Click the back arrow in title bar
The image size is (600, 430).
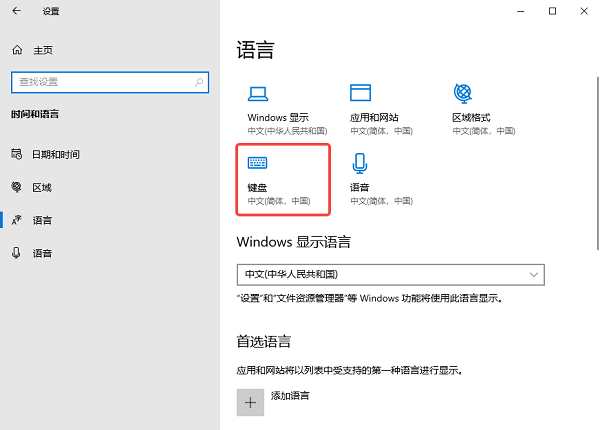(16, 11)
